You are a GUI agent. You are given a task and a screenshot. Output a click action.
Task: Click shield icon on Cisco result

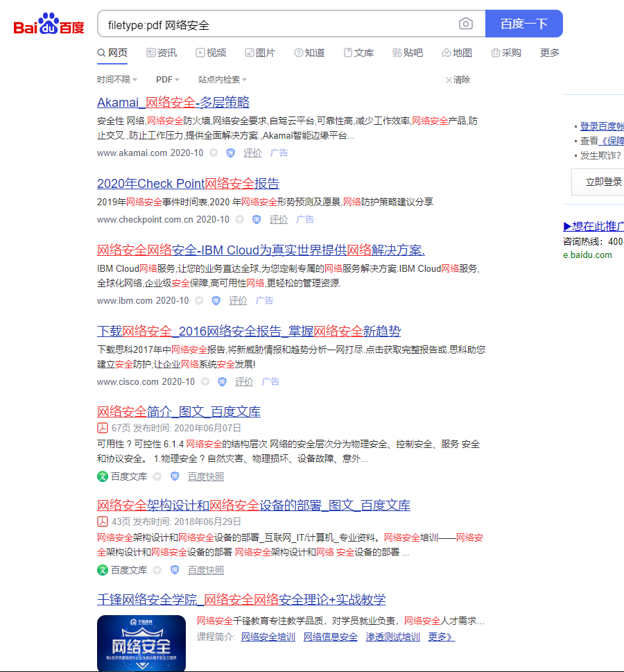pyautogui.click(x=222, y=381)
